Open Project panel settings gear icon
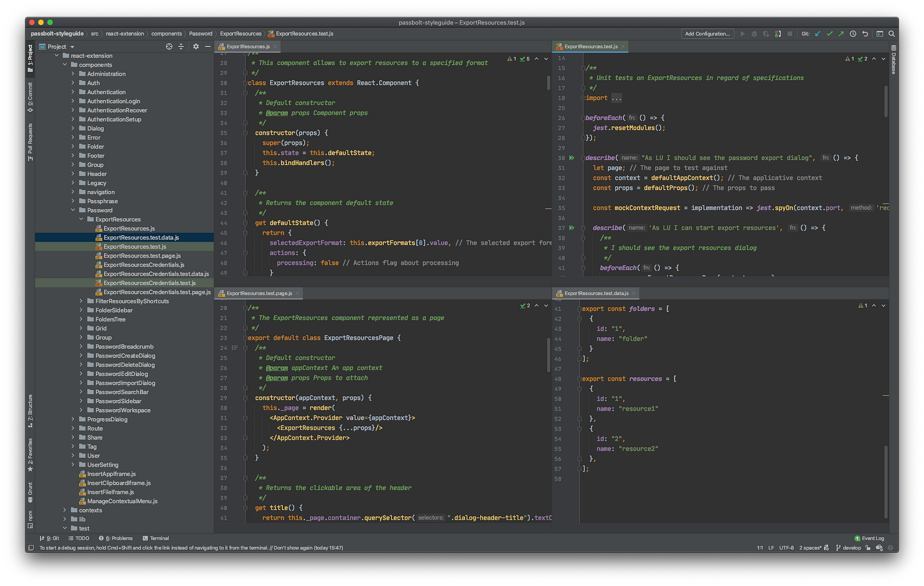The image size is (924, 586). tap(196, 47)
